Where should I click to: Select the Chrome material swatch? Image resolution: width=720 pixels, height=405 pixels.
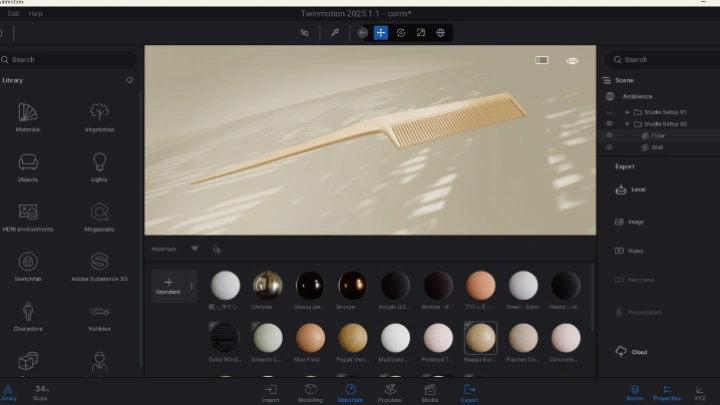[267, 286]
